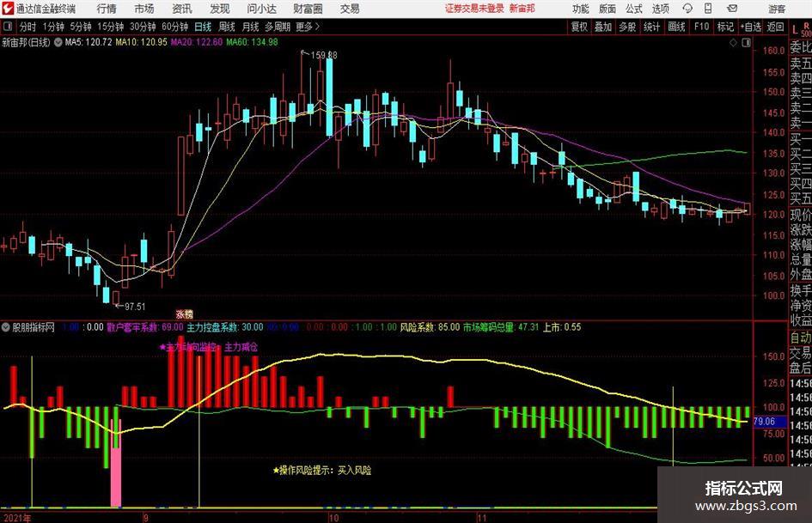This screenshot has height=523, width=812.
Task: Switch to the 5分钟 period tab
Action: [81, 27]
